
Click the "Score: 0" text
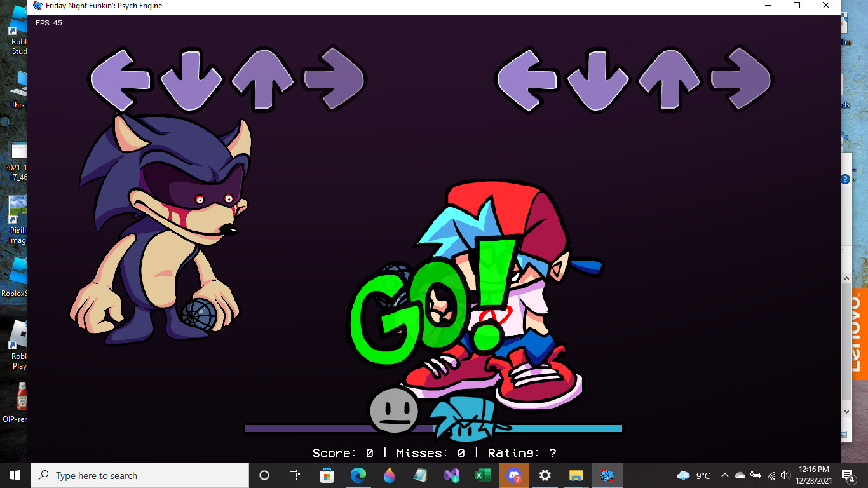click(343, 453)
